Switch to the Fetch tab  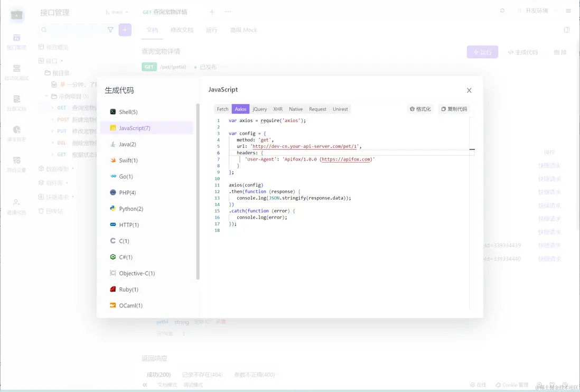(x=223, y=109)
